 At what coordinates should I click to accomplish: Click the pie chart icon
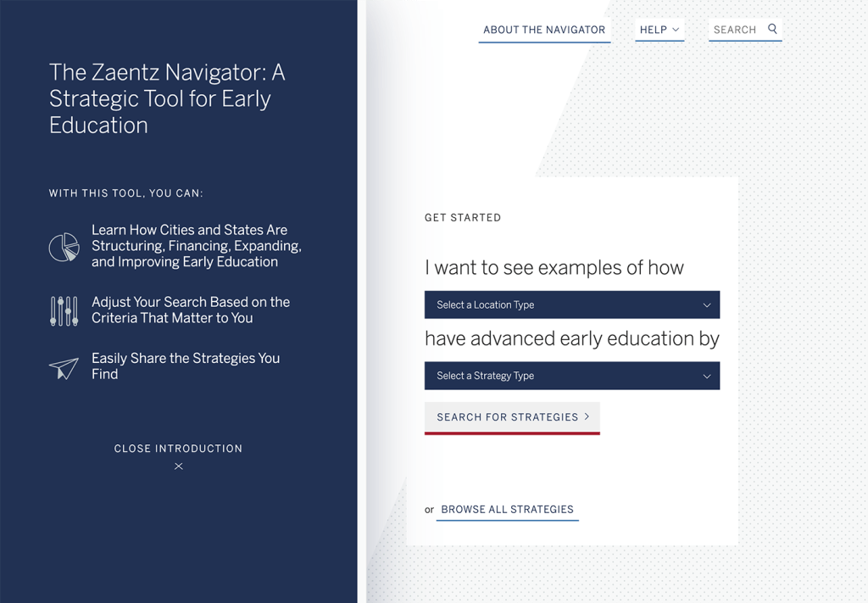[x=64, y=247]
